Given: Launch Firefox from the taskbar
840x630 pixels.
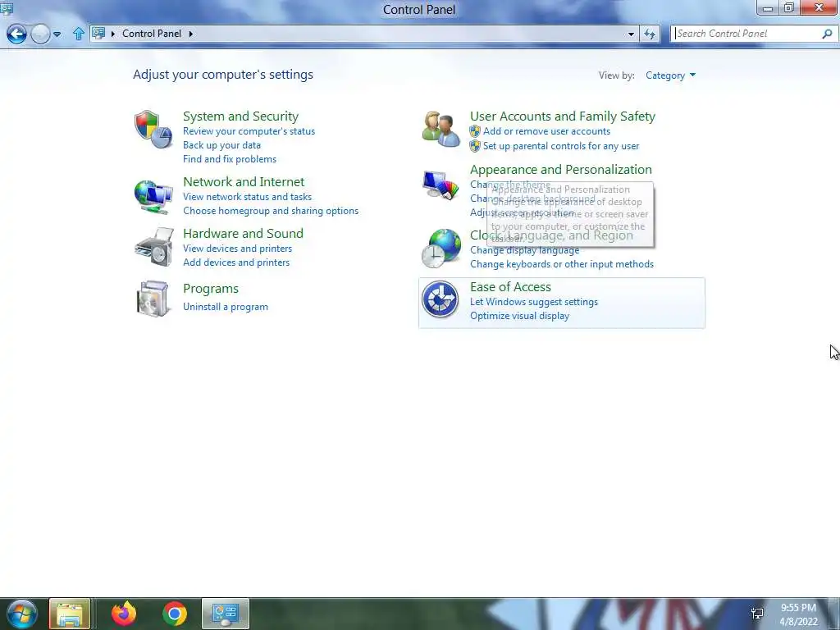Looking at the screenshot, I should (x=124, y=614).
